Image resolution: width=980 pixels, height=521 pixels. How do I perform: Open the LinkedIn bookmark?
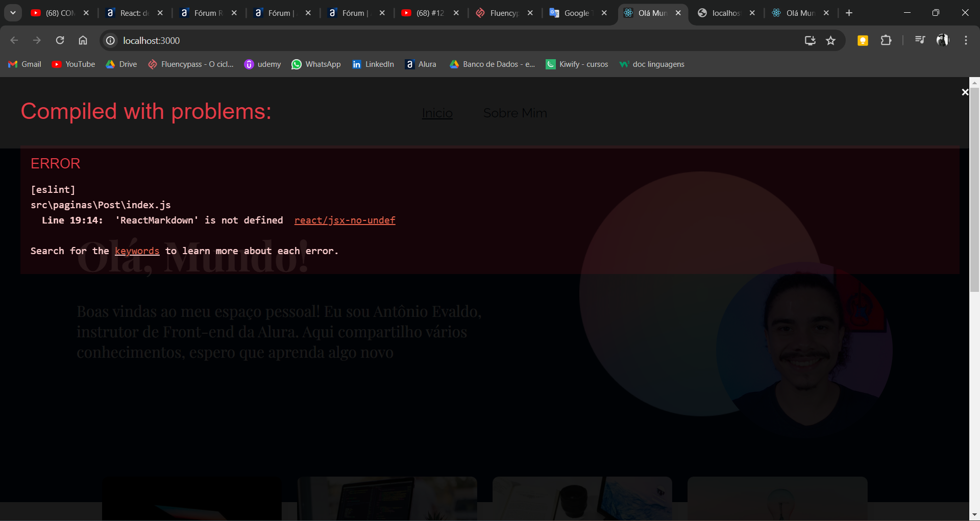[373, 64]
